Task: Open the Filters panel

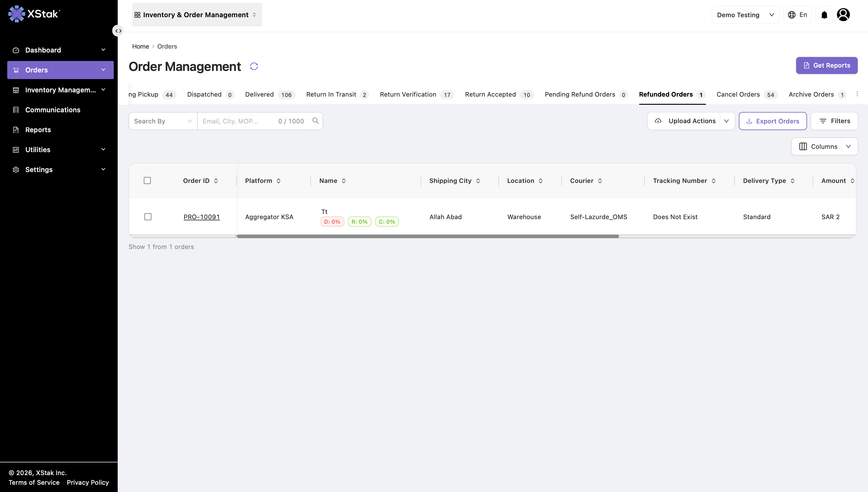Action: [x=834, y=121]
